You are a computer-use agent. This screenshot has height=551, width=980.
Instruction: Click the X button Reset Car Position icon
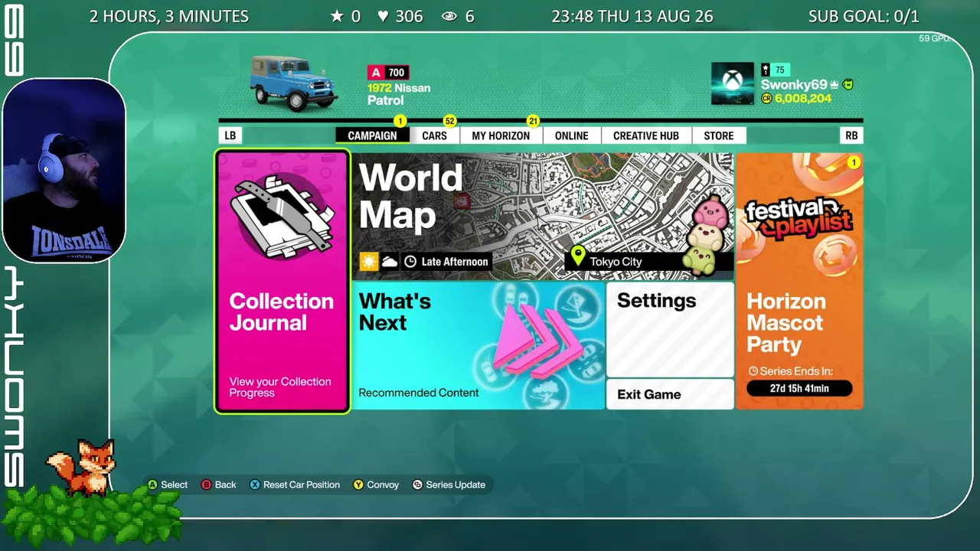[255, 484]
